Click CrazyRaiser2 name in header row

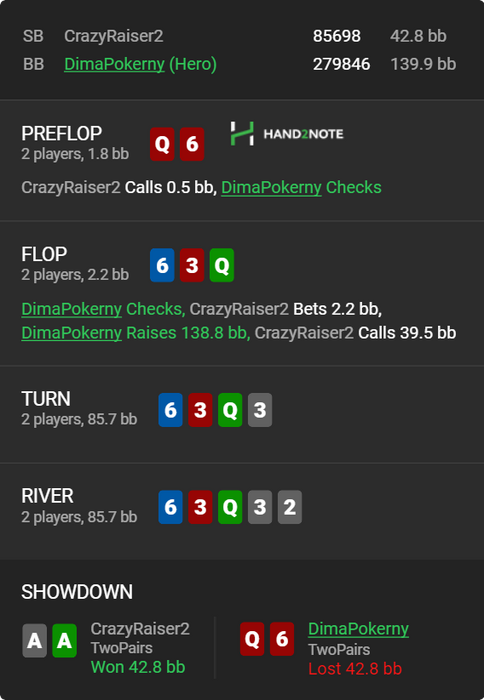click(x=114, y=36)
